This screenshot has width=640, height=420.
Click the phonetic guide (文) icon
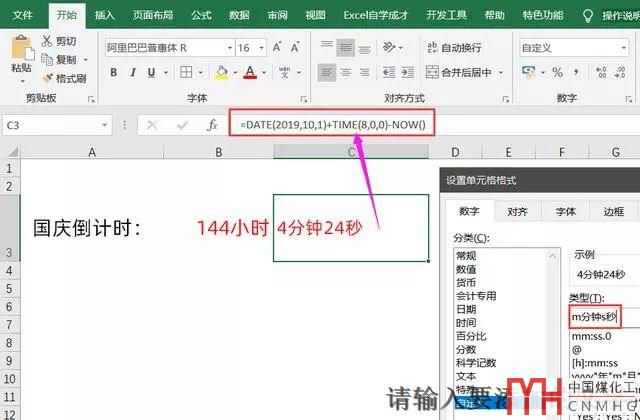284,73
